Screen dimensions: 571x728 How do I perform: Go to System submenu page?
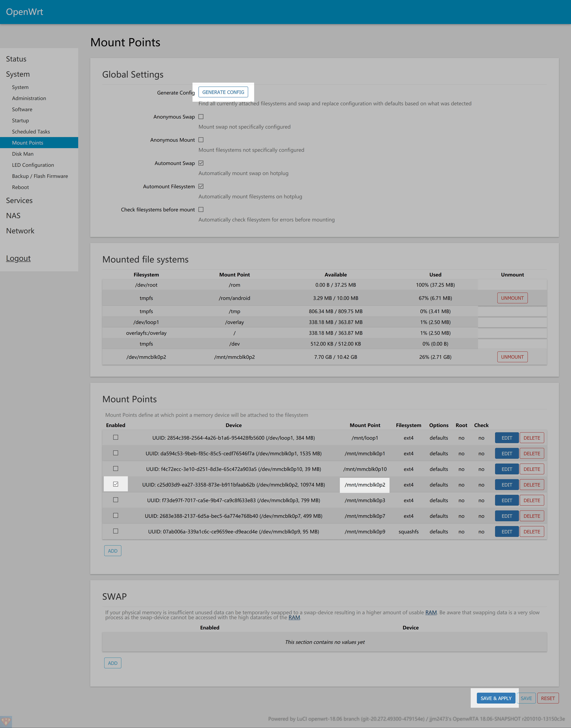click(20, 87)
